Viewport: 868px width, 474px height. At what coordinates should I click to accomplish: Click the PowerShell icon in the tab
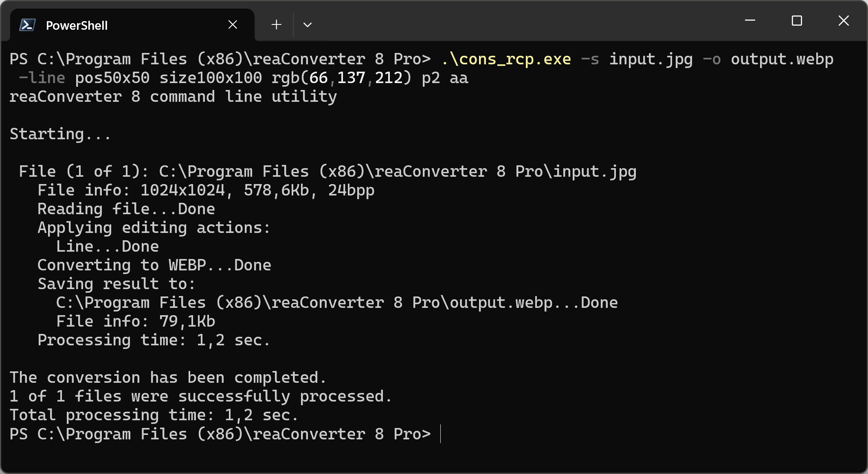click(27, 25)
